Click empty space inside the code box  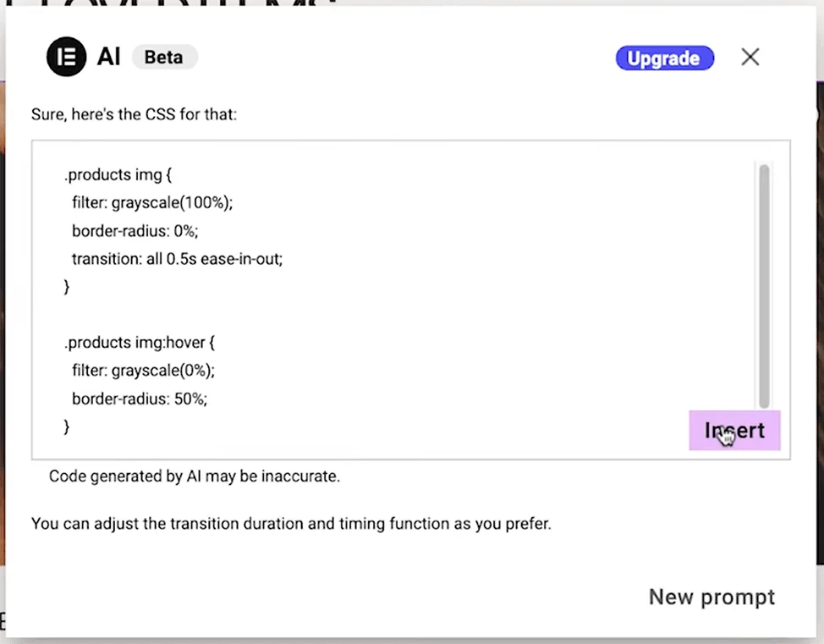(x=508, y=313)
